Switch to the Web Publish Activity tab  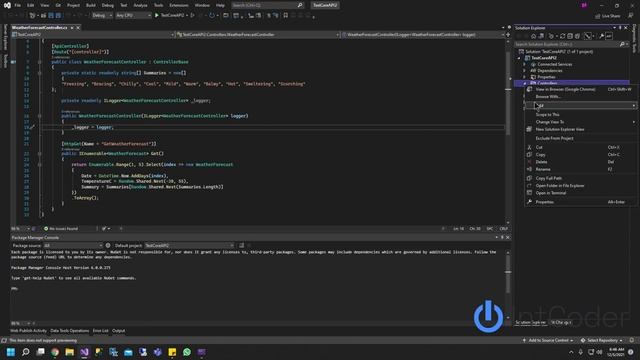click(29, 331)
